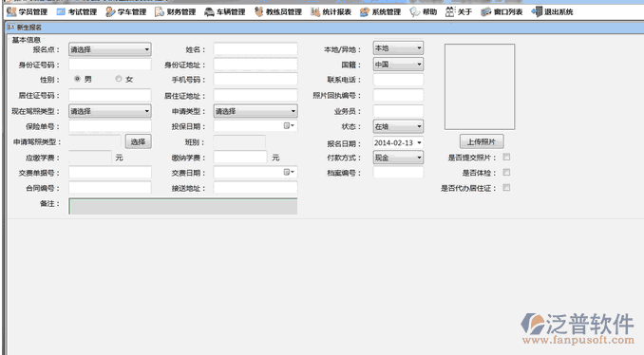Open the 学员管理 menu icon
The height and width of the screenshot is (355, 644).
click(x=12, y=12)
